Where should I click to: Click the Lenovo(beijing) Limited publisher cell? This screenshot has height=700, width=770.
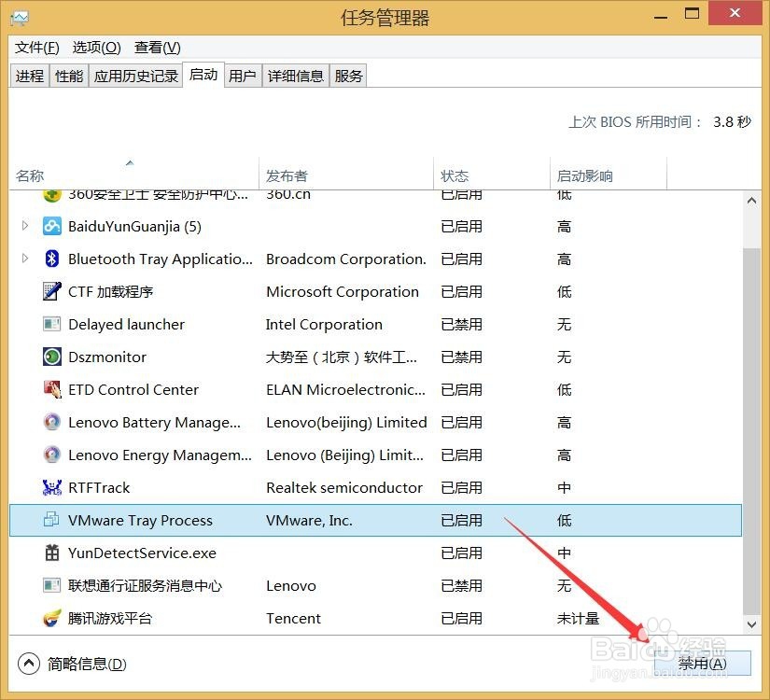(346, 422)
